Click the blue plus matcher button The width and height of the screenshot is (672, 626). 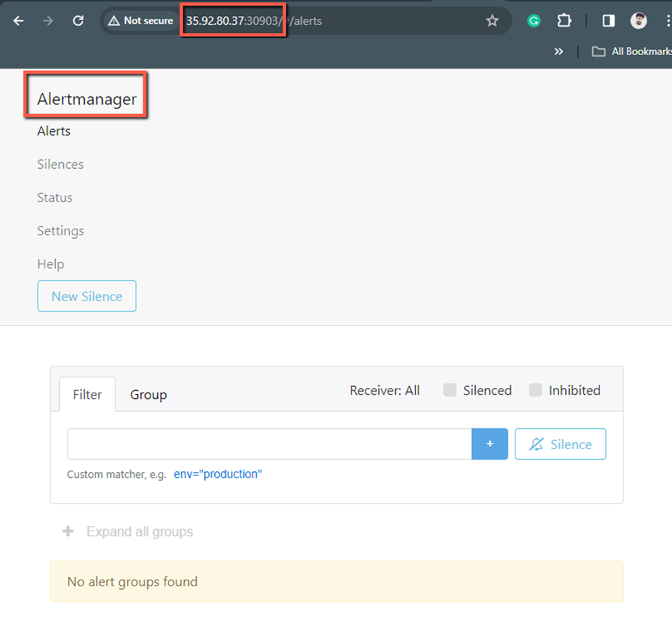(x=489, y=444)
